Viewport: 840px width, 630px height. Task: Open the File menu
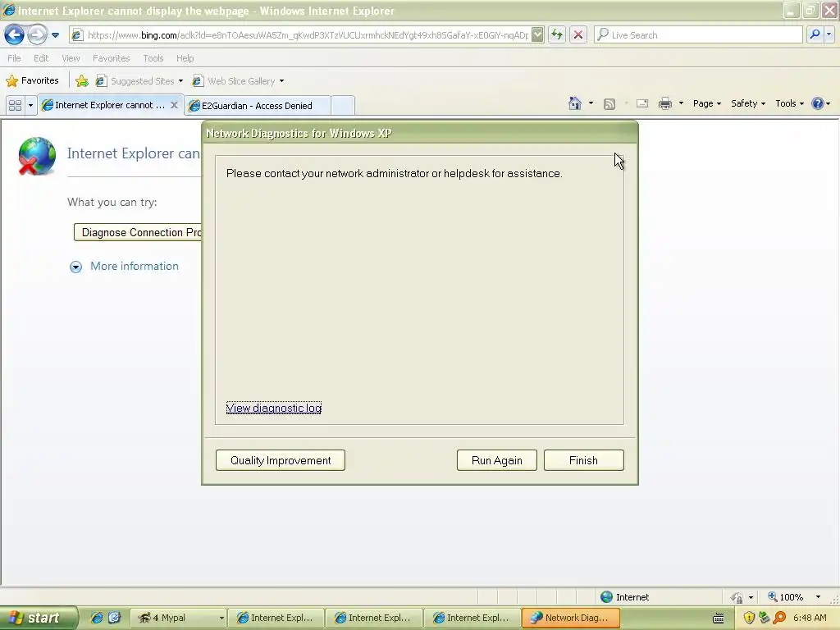15,58
